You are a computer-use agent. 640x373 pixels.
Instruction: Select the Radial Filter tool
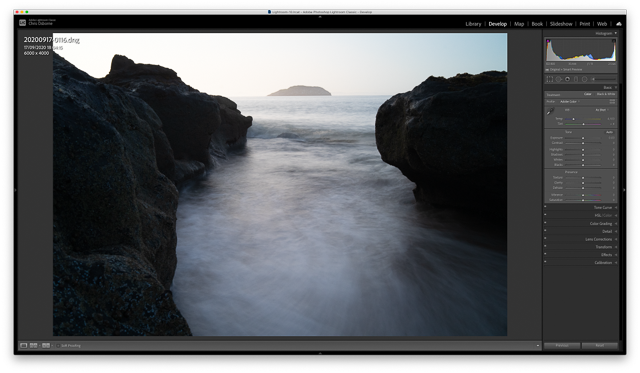[584, 79]
